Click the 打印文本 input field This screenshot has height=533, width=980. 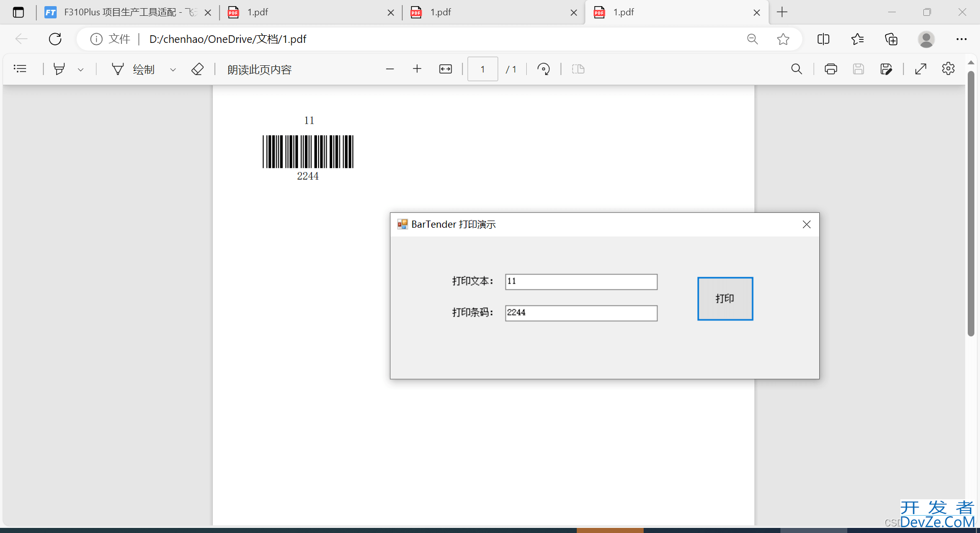pyautogui.click(x=581, y=282)
